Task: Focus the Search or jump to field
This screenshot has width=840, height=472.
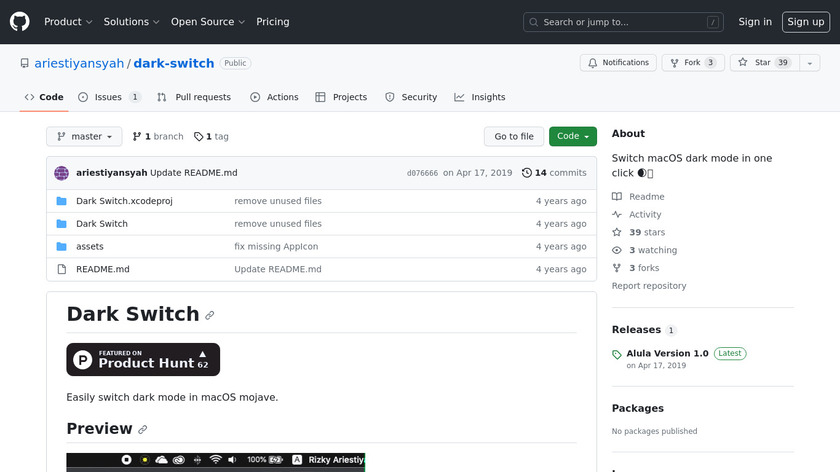Action: pyautogui.click(x=623, y=22)
